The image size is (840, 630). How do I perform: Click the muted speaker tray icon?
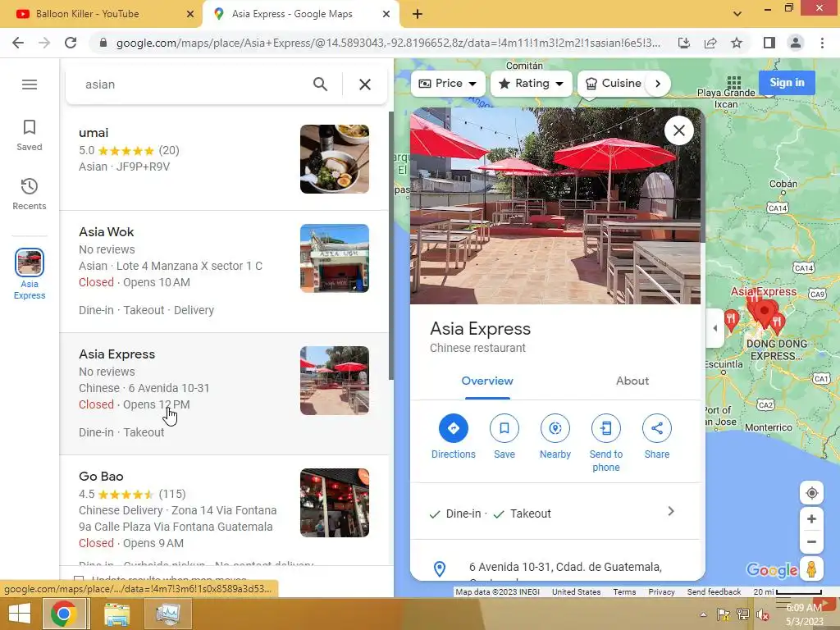pyautogui.click(x=763, y=615)
